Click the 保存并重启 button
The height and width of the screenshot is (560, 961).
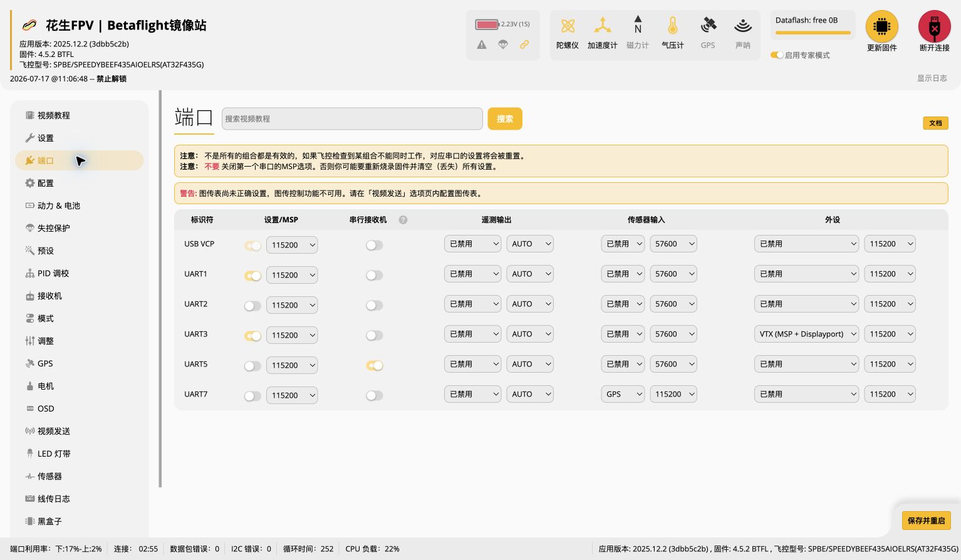point(926,521)
